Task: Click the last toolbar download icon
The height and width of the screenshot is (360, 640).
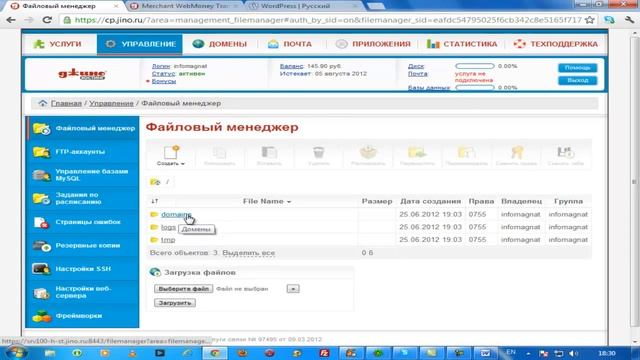Action: click(566, 156)
